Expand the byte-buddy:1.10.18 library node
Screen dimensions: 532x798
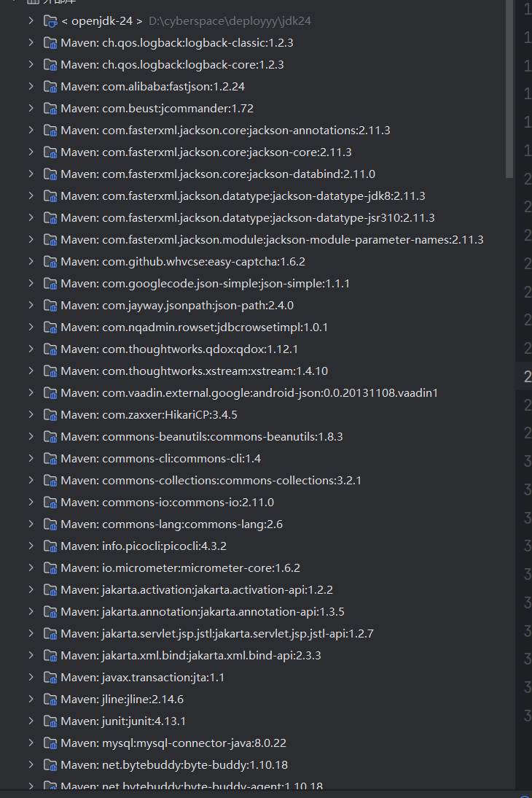pos(31,765)
